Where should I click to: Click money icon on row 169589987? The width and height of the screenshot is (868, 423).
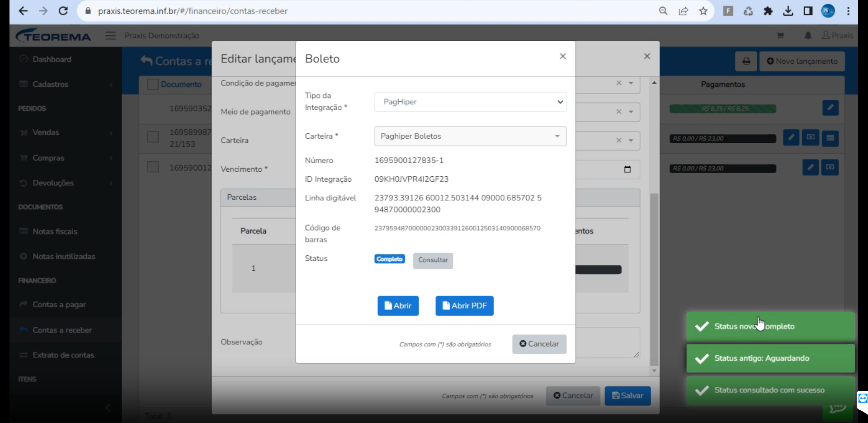coord(811,137)
